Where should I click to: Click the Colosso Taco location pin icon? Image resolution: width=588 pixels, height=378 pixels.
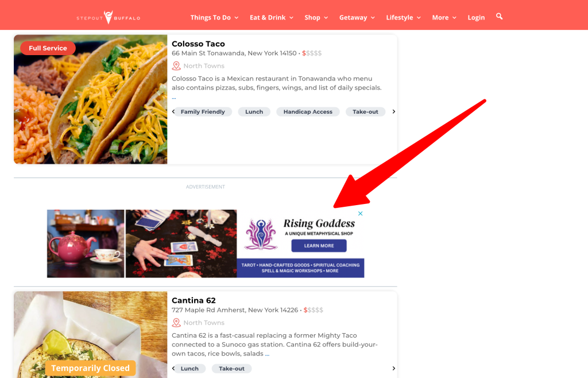(176, 65)
